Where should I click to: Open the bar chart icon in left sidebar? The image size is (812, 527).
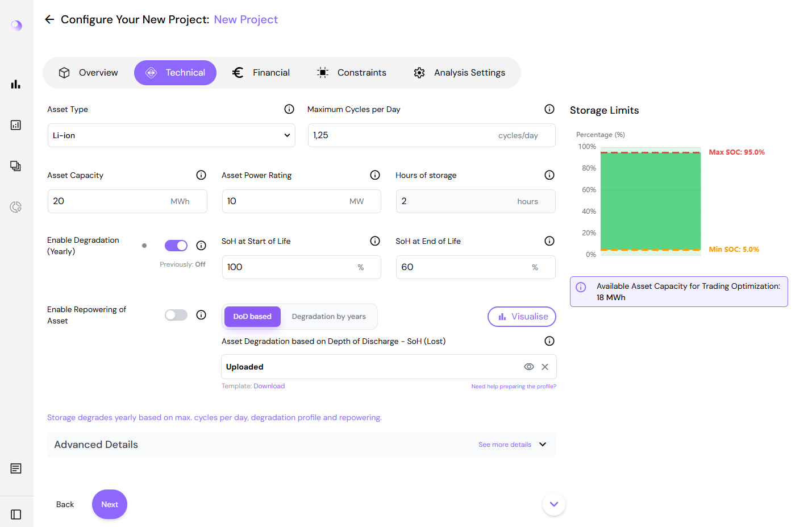tap(16, 84)
